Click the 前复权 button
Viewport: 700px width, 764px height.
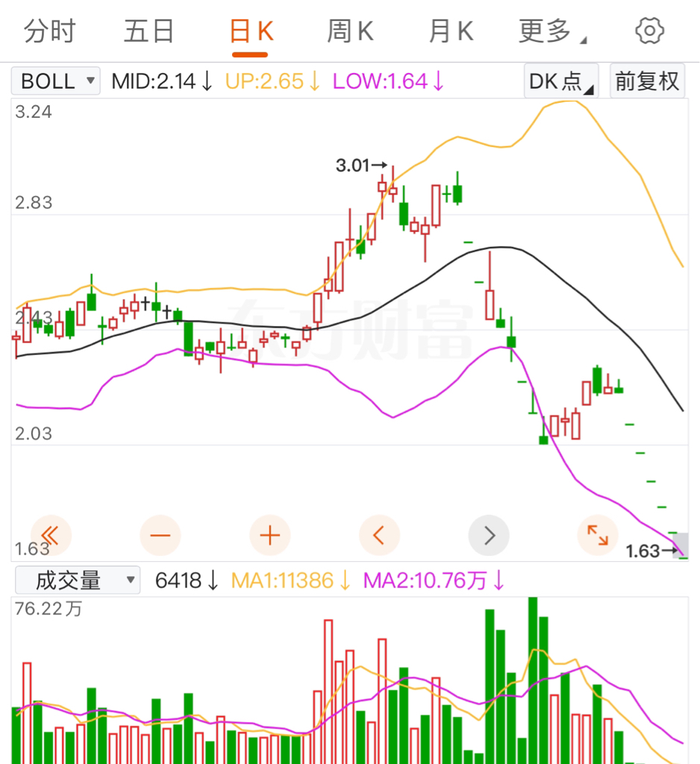[x=647, y=81]
